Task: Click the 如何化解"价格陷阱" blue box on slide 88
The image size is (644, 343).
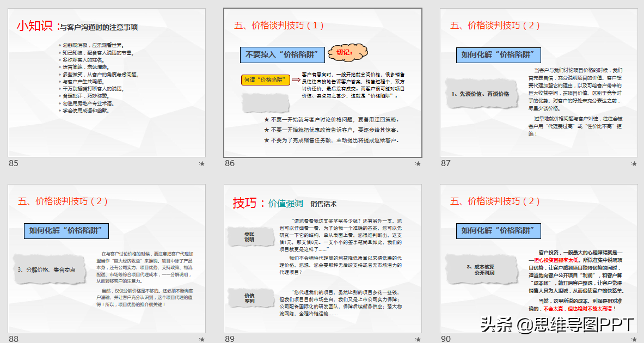Action: point(66,231)
